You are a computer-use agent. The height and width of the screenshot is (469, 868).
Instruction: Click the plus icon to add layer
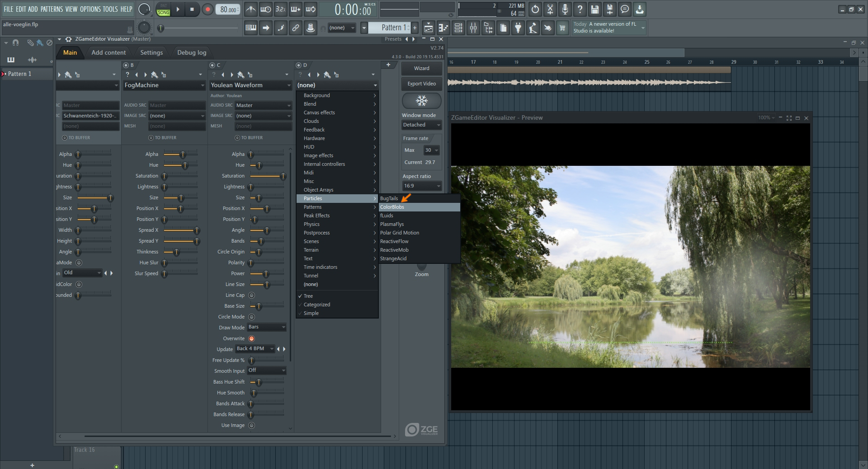(388, 65)
